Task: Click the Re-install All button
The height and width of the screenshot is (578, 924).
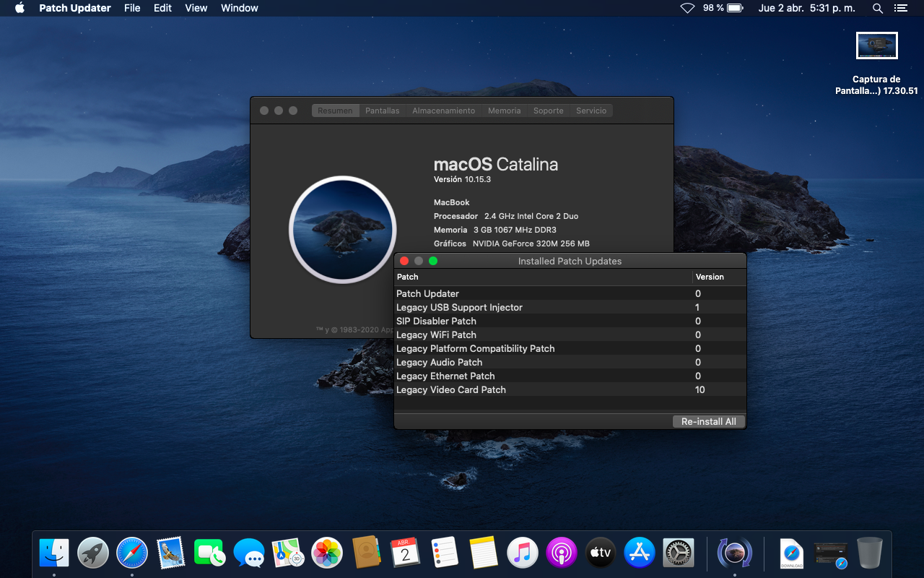Action: [x=709, y=421]
